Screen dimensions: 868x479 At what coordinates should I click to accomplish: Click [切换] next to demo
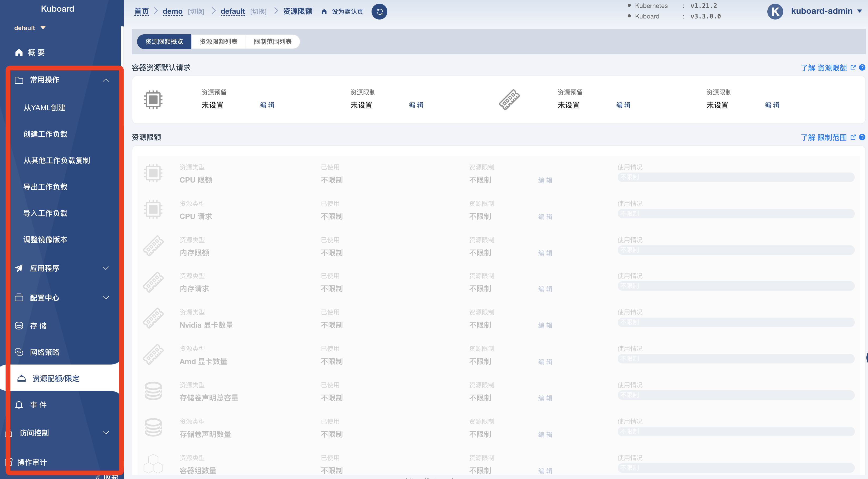196,12
